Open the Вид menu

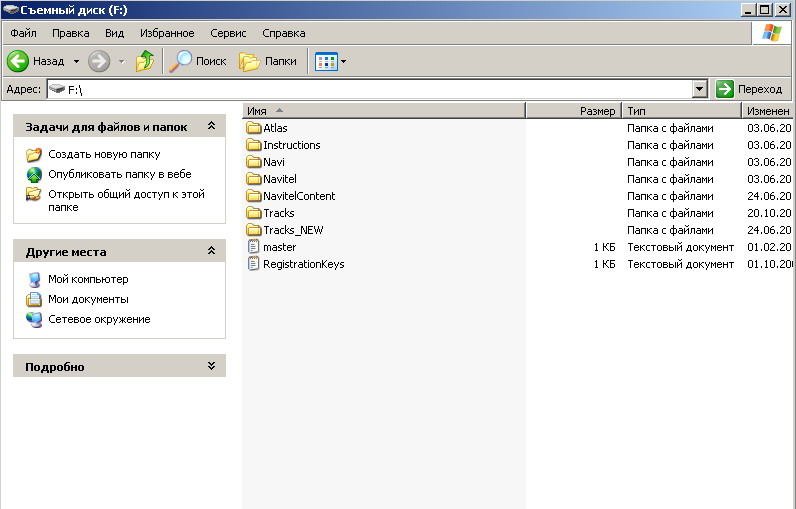[x=114, y=33]
